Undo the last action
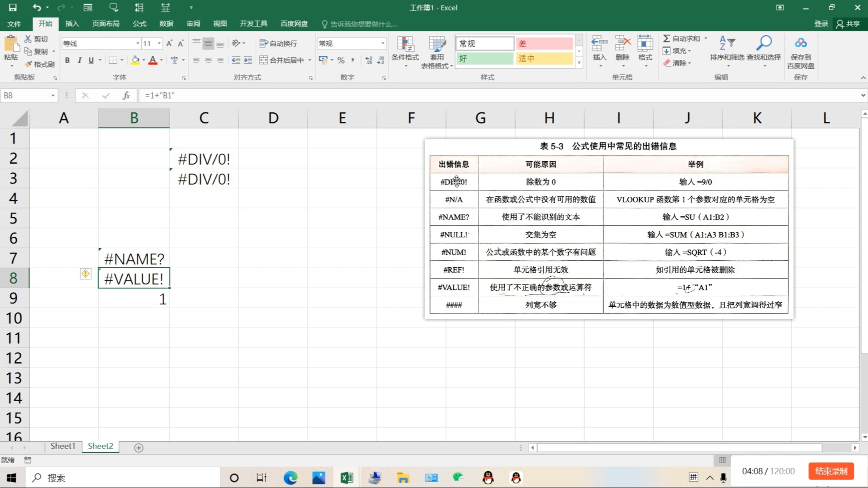The height and width of the screenshot is (488, 868). pos(37,7)
